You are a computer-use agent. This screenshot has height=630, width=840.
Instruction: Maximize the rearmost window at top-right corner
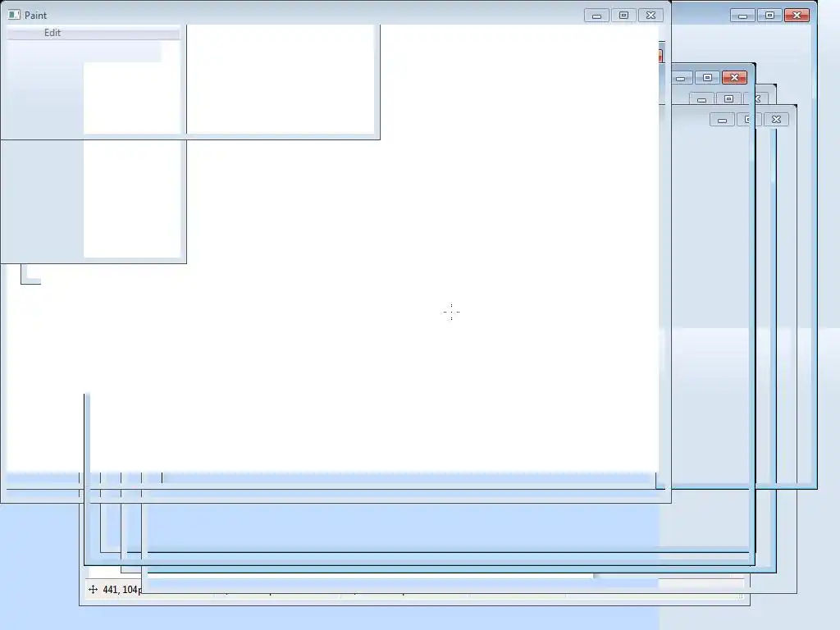(769, 16)
